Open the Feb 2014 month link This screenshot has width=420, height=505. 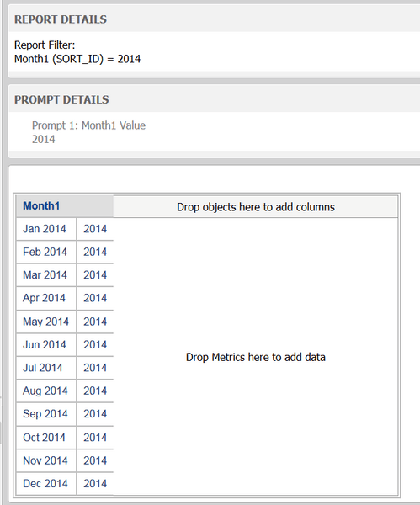pyautogui.click(x=45, y=252)
